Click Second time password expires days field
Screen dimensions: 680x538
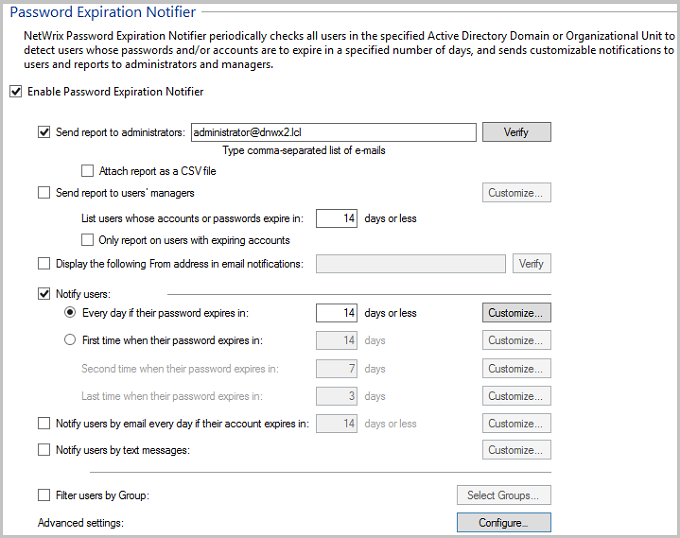pyautogui.click(x=337, y=368)
